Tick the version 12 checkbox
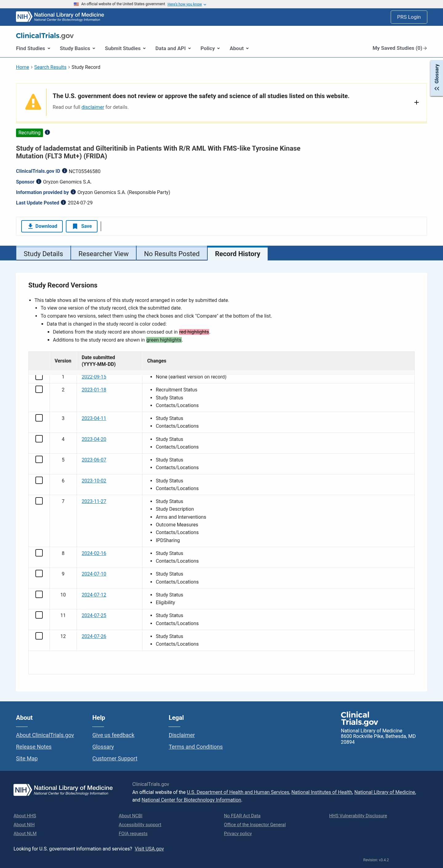 39,636
